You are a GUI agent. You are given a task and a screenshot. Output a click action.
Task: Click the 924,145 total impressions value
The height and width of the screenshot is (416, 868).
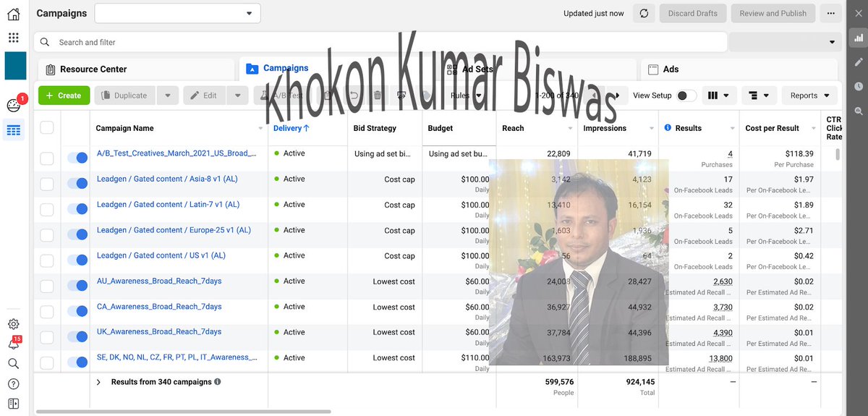[x=640, y=382]
